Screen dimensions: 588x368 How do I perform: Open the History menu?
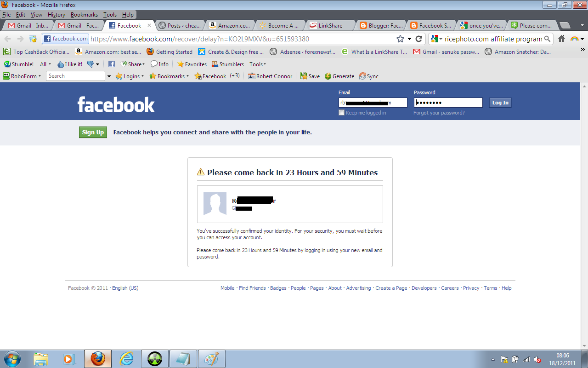pos(57,15)
